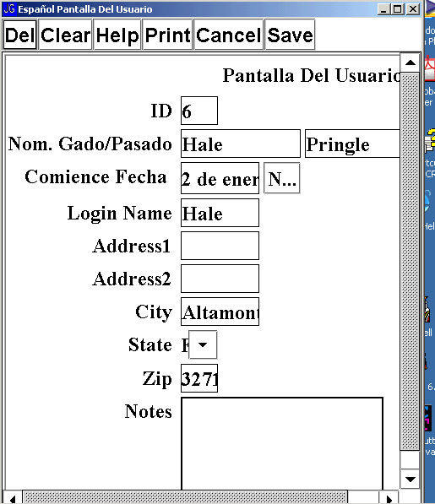Print the user screen form
435x504 pixels.
(x=167, y=35)
